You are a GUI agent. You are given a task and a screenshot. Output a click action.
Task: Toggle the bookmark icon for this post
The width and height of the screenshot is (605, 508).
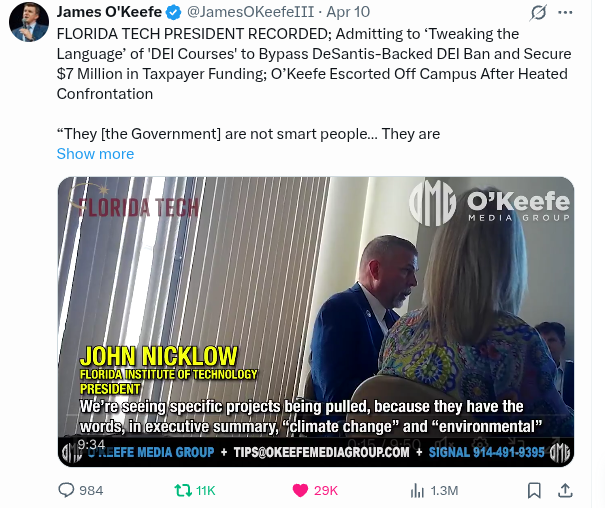534,490
